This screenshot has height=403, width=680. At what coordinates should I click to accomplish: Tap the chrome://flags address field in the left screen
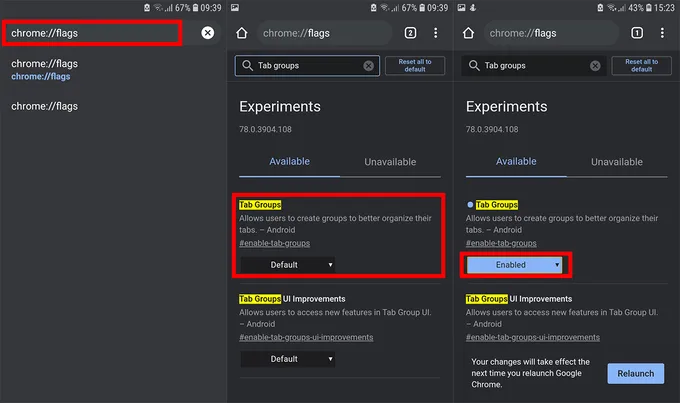click(92, 33)
